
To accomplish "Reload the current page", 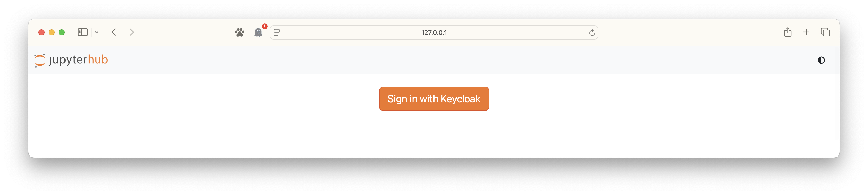I will 592,33.
